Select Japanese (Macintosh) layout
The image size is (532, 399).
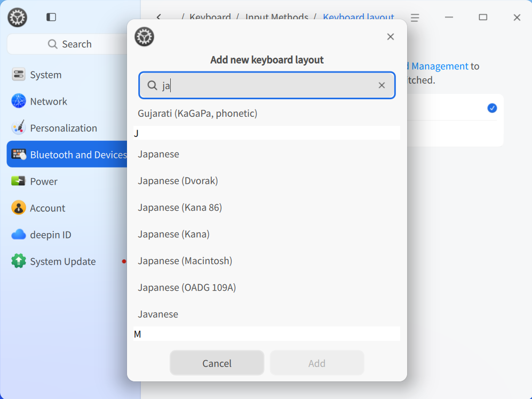tap(267, 260)
